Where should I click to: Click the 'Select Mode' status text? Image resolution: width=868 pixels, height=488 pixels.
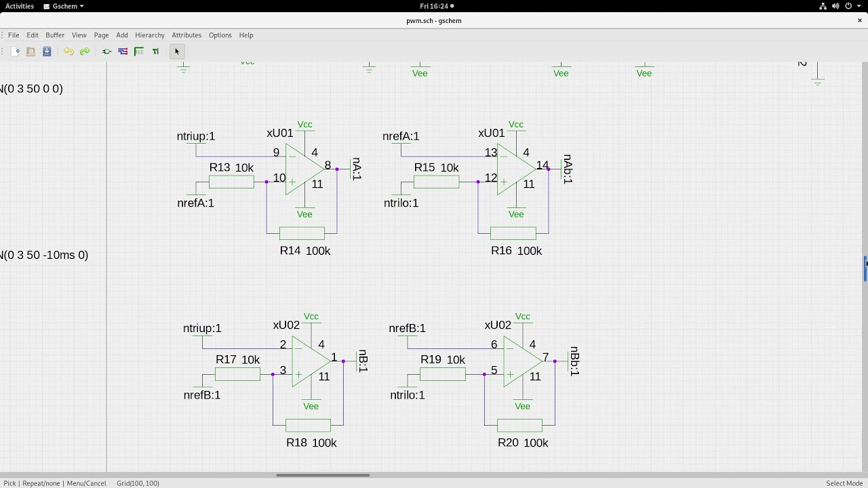[844, 483]
